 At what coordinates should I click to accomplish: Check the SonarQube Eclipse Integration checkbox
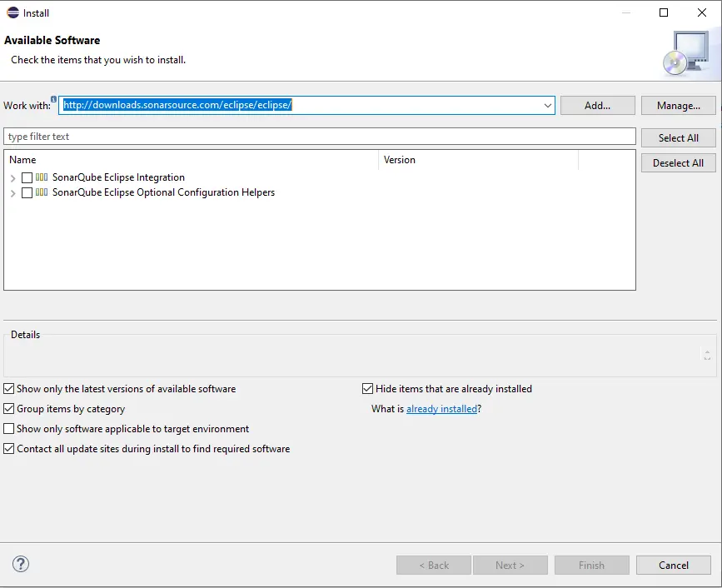pos(27,177)
